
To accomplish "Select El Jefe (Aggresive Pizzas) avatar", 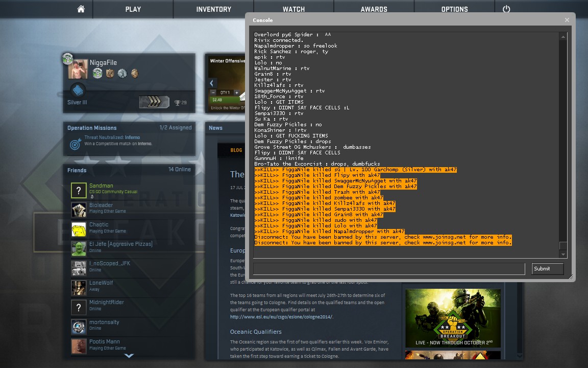I will coord(79,249).
